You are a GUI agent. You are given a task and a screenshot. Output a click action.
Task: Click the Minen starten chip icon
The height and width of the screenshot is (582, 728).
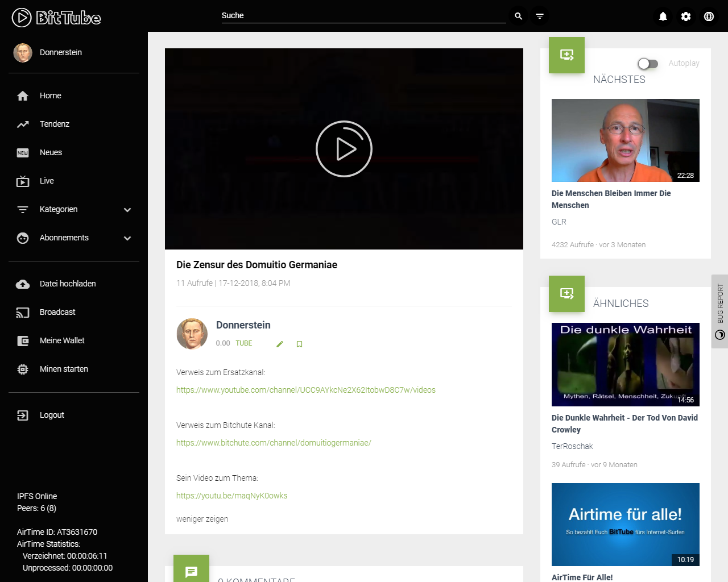pos(23,369)
